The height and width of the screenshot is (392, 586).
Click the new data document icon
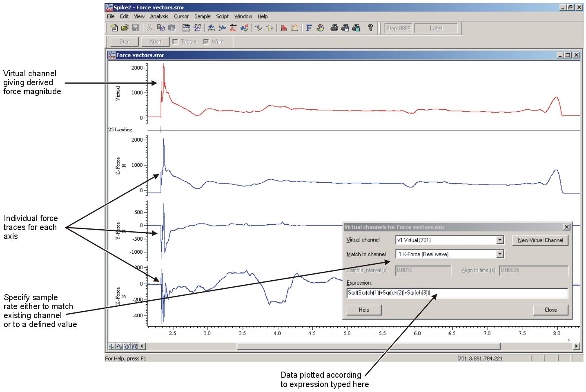pos(113,28)
